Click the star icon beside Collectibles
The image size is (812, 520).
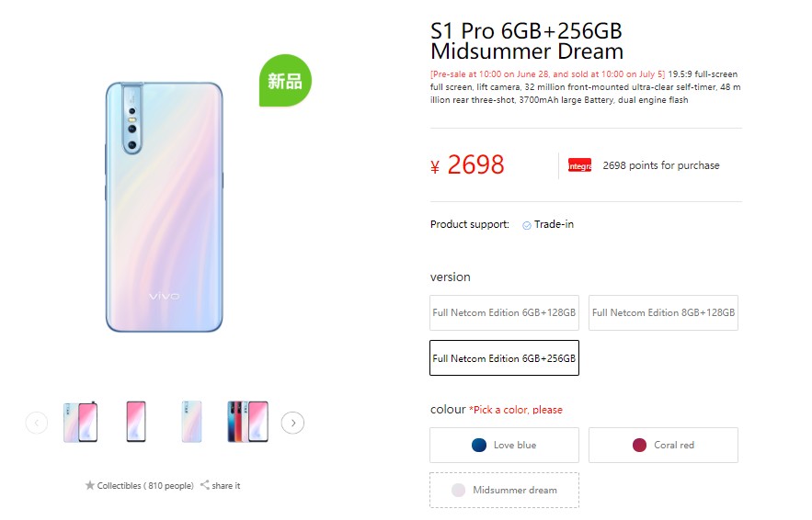pyautogui.click(x=90, y=485)
